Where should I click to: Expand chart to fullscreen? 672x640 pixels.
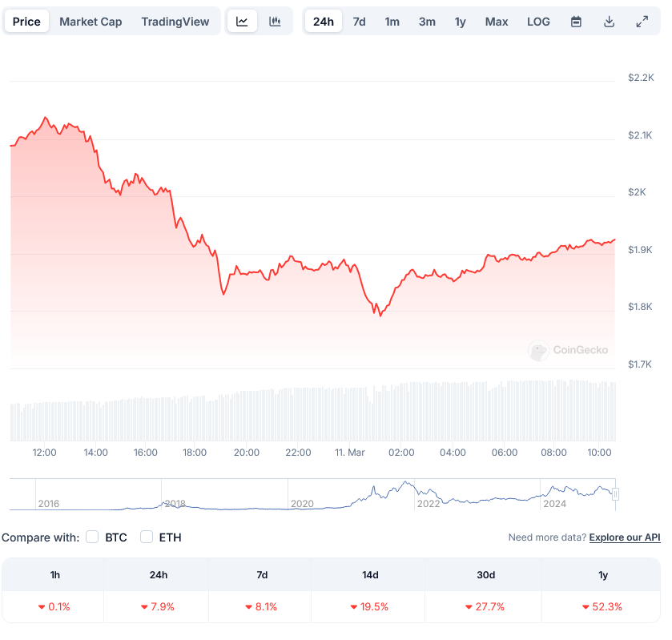(x=642, y=22)
